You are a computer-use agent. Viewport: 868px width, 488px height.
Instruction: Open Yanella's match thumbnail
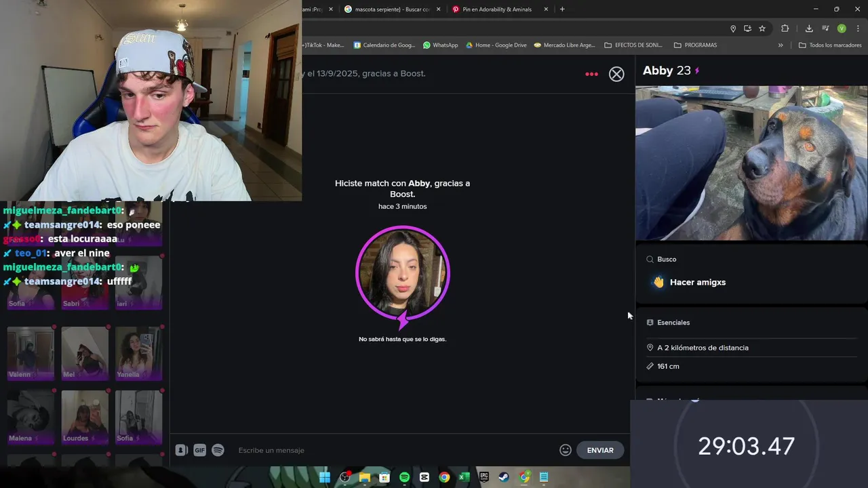click(x=139, y=354)
